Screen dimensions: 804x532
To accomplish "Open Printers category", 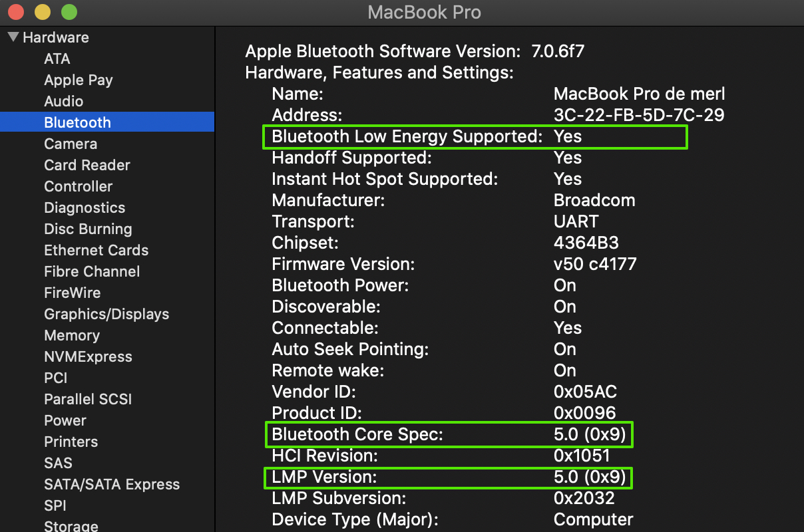I will 71,442.
